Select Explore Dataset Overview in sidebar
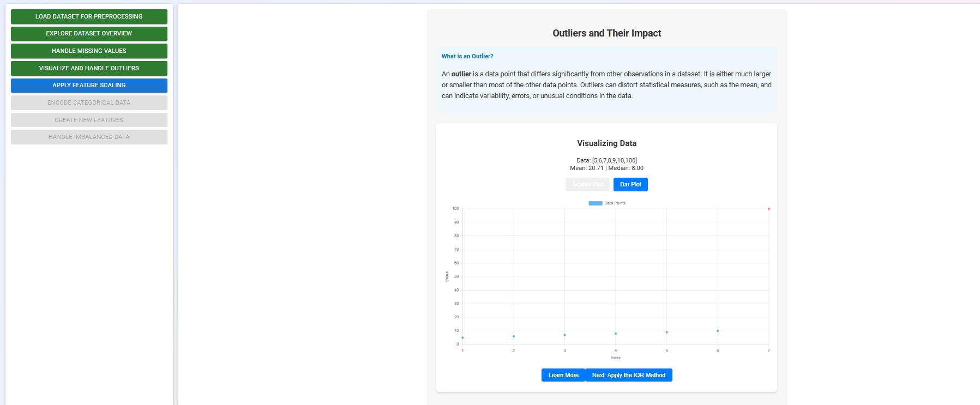Screen dimensions: 980x405 88,33
